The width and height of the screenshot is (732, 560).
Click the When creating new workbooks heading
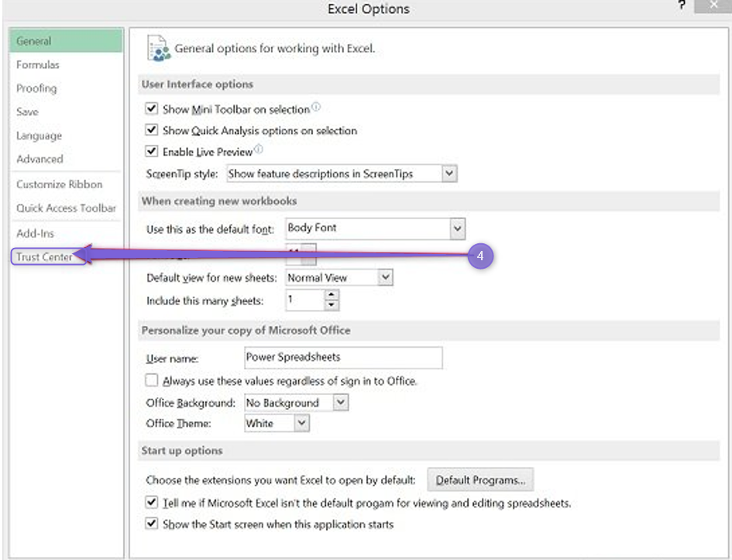[219, 201]
